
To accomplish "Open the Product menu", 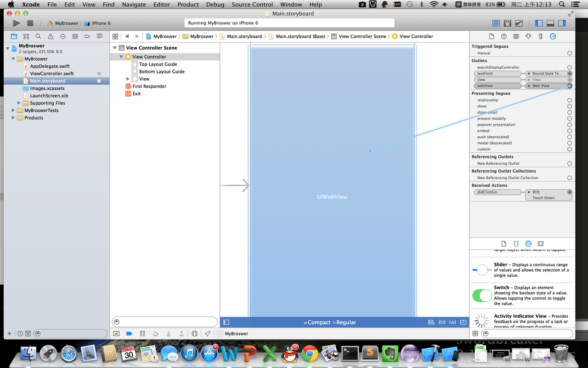I will point(188,4).
